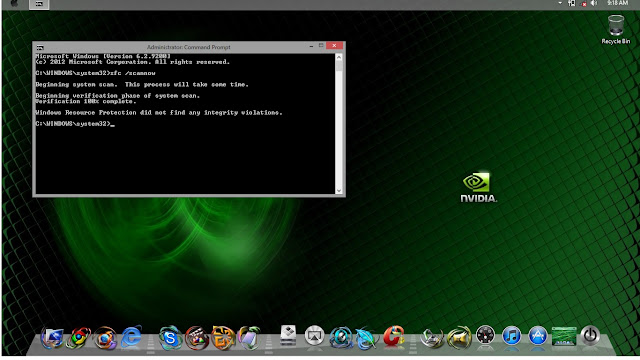Click the 'sfc /scannow' command line
The width and height of the screenshot is (640, 360).
(95, 73)
